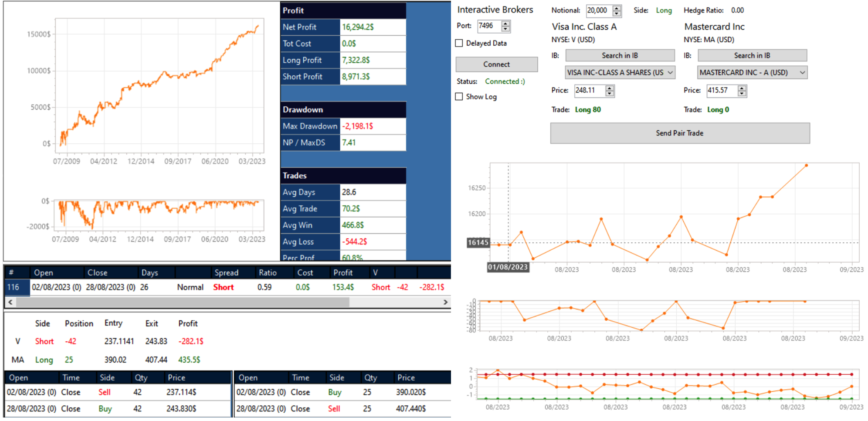Open the MASTERCARD INC - A (USD) dropdown

(x=753, y=72)
